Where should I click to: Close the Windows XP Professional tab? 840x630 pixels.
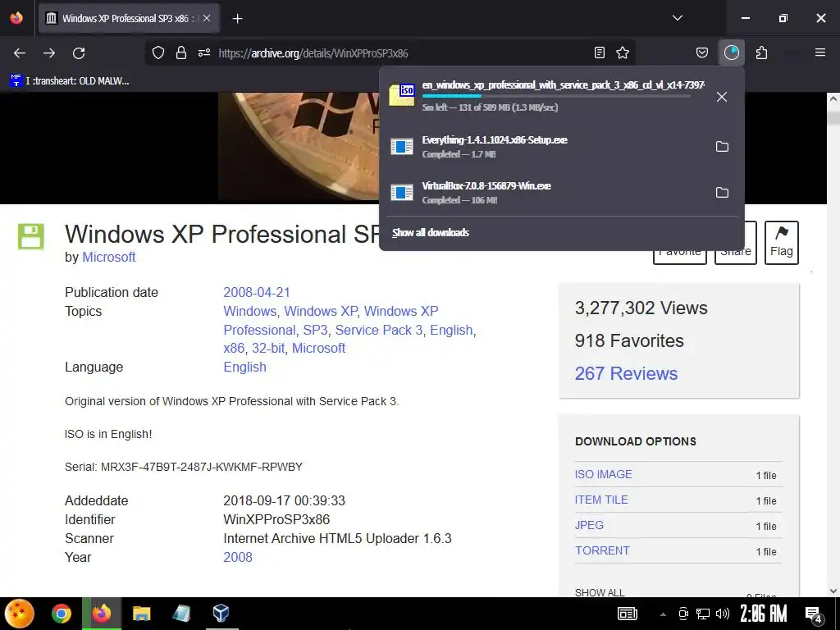pyautogui.click(x=207, y=18)
